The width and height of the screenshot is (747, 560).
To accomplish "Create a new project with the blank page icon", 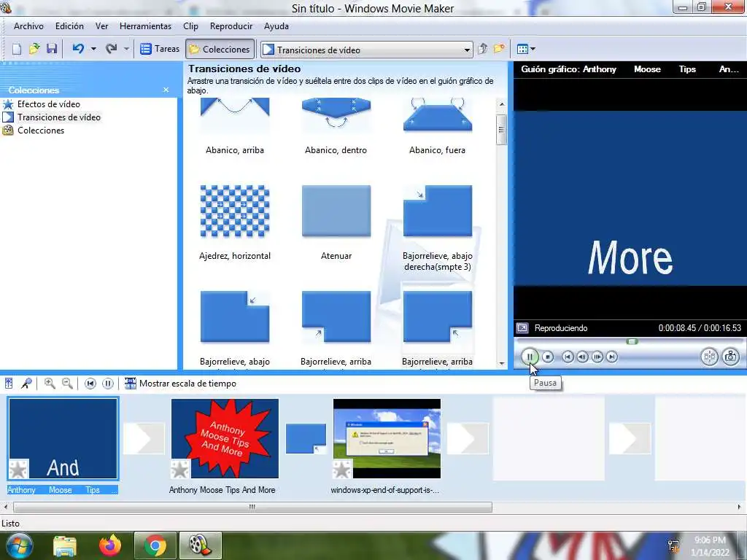I will [17, 49].
